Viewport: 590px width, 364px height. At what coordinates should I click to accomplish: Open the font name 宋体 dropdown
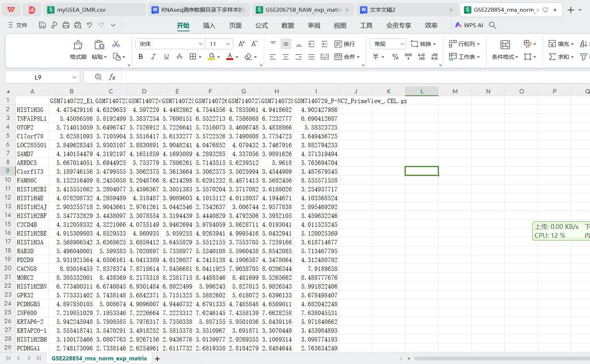pos(200,44)
